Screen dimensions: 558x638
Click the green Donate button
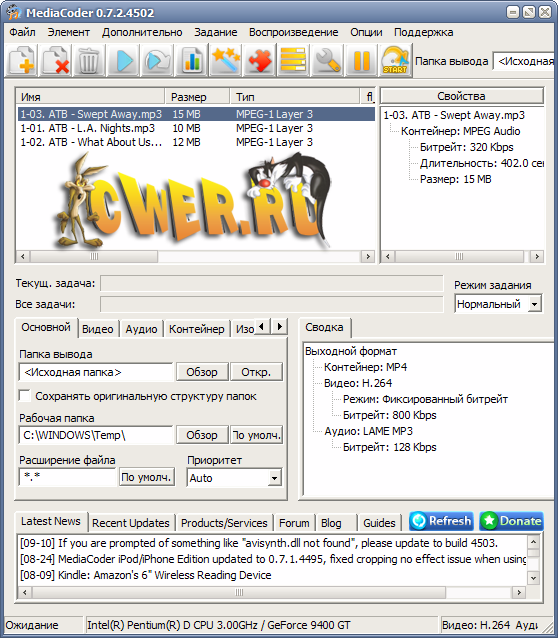[512, 521]
